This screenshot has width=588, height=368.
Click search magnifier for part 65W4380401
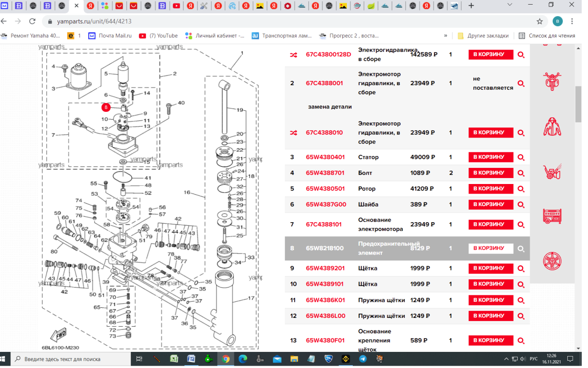click(521, 157)
